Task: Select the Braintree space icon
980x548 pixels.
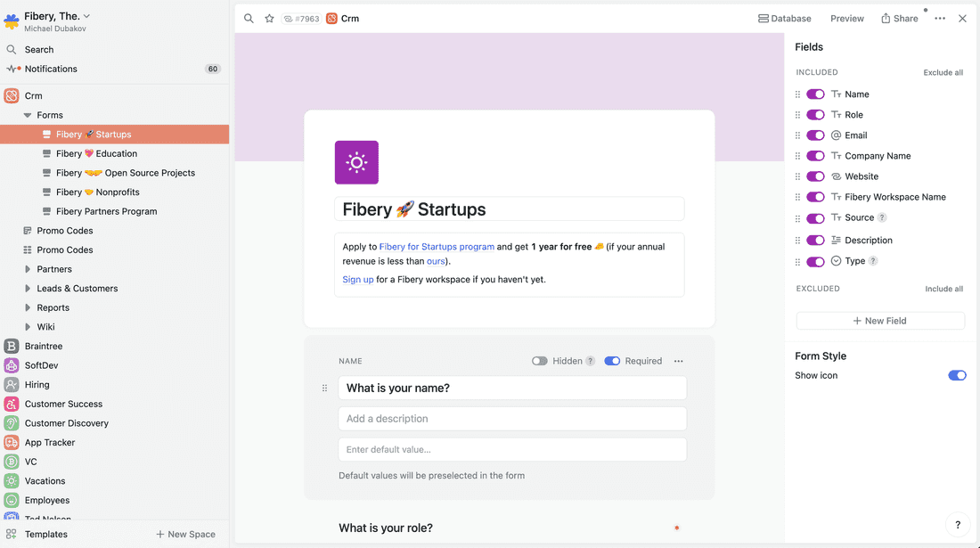Action: pos(11,346)
